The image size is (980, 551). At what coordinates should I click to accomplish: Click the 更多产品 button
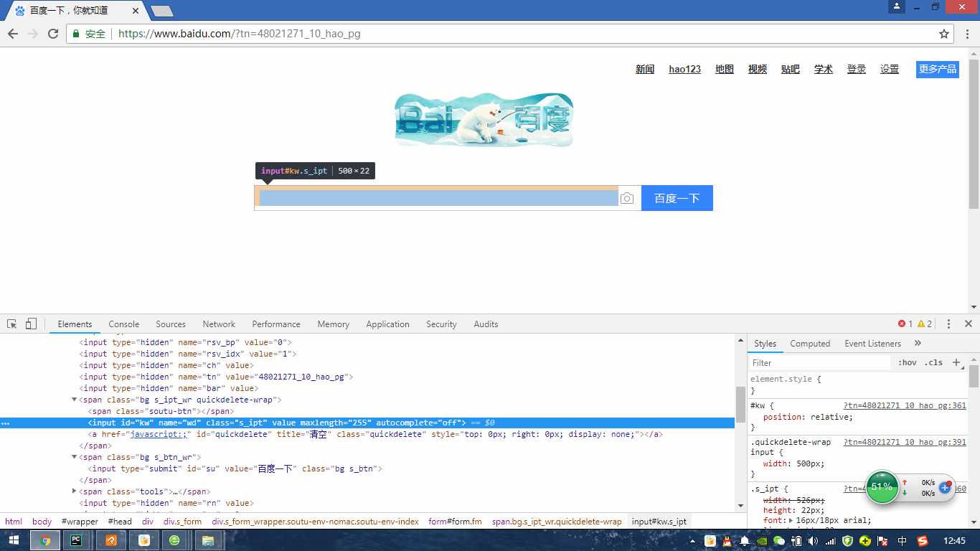[x=938, y=69]
